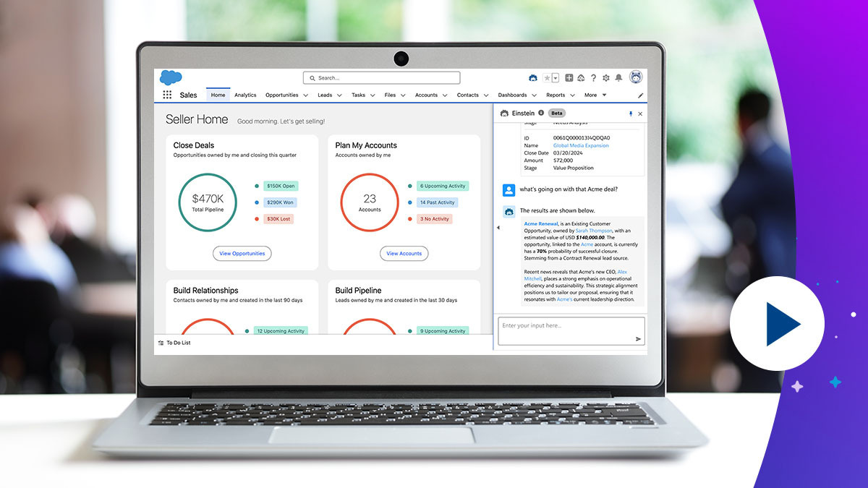Toggle the 3 No Activity filter chip
868x488 pixels.
pos(433,219)
